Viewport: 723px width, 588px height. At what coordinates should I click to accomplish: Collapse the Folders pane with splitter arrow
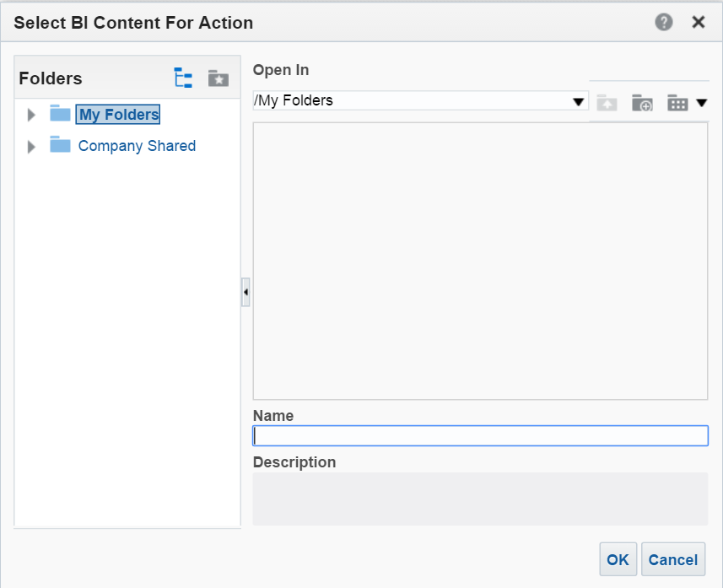pos(245,292)
